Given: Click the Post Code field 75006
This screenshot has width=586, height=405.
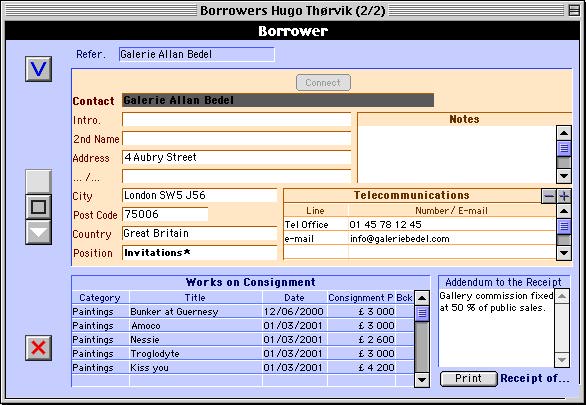Looking at the screenshot, I should [165, 214].
